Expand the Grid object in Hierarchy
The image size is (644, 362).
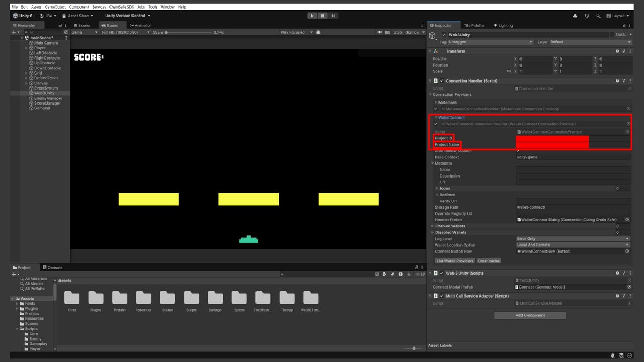coord(26,73)
